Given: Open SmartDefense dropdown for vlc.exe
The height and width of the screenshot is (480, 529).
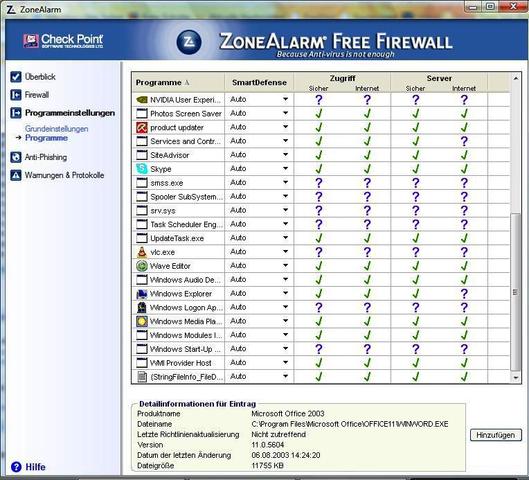Looking at the screenshot, I should pos(285,252).
